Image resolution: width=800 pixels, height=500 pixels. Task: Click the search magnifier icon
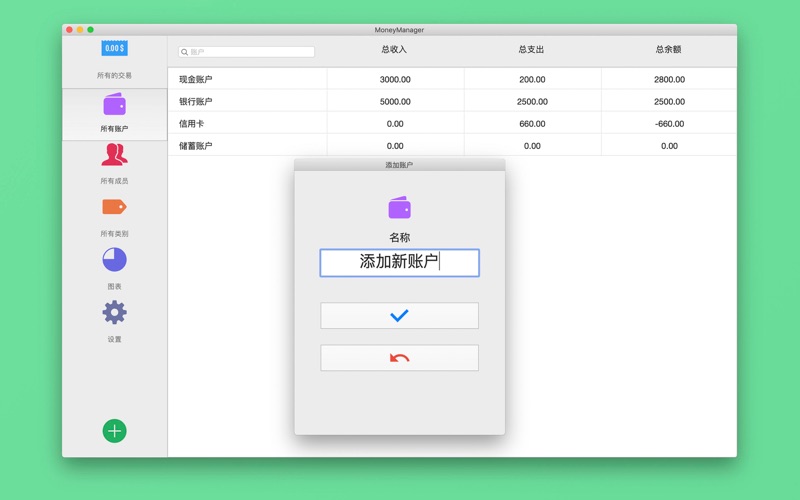(x=185, y=52)
